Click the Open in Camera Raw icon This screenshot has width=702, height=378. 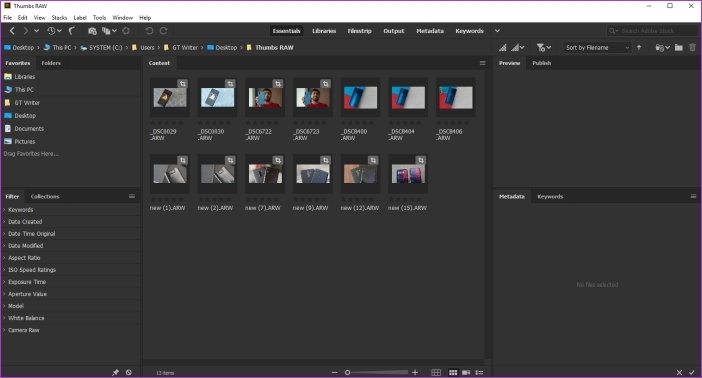126,31
